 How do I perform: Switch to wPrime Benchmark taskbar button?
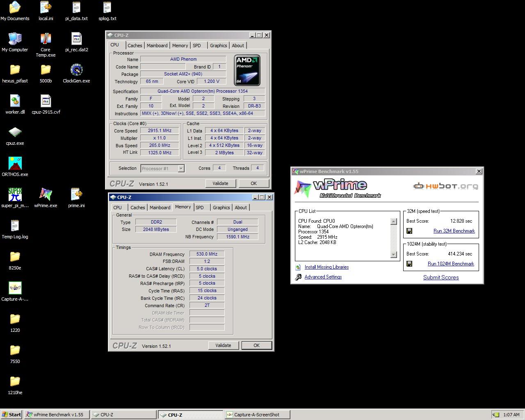point(57,415)
